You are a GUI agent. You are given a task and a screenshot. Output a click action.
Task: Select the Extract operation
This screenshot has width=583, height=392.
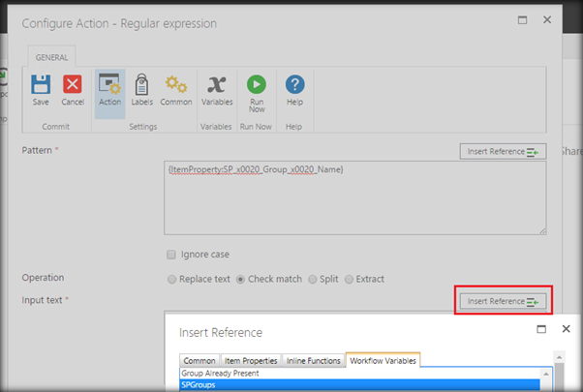[x=349, y=279]
